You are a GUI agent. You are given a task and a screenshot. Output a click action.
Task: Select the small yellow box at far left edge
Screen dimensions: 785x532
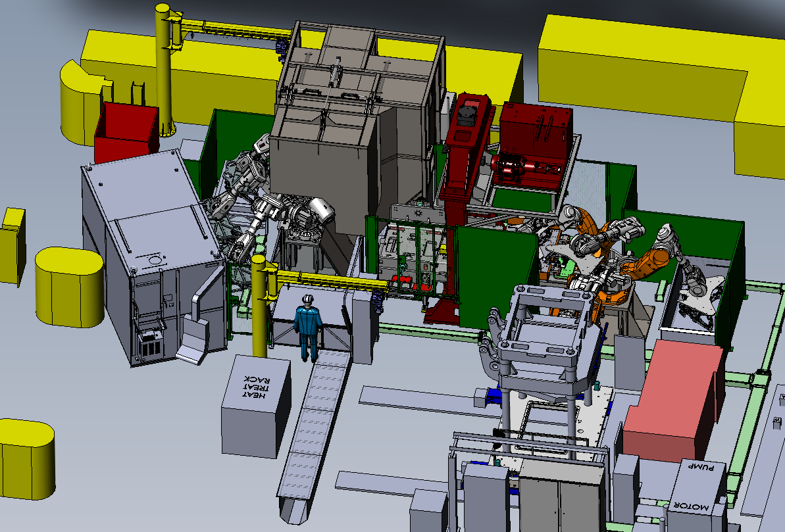click(13, 246)
